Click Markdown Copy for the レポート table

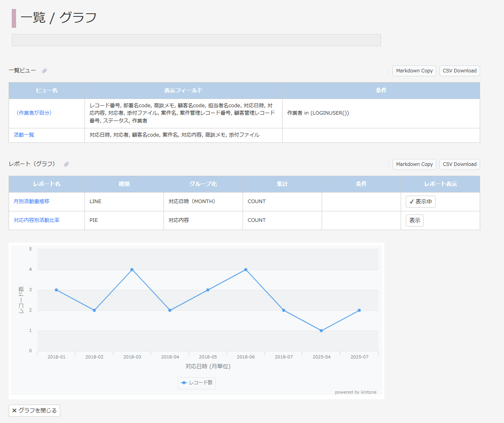pyautogui.click(x=414, y=164)
